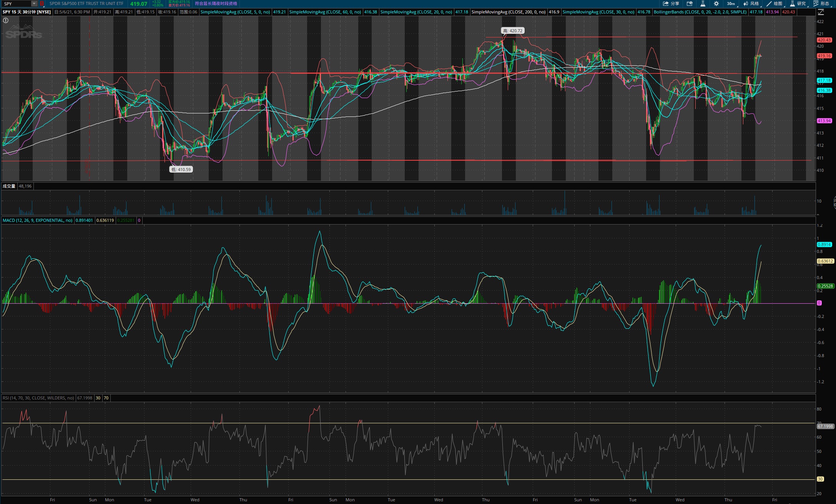Image resolution: width=836 pixels, height=504 pixels.
Task: Click the ask price (卖方价) 419.16
Action: pyautogui.click(x=179, y=5)
